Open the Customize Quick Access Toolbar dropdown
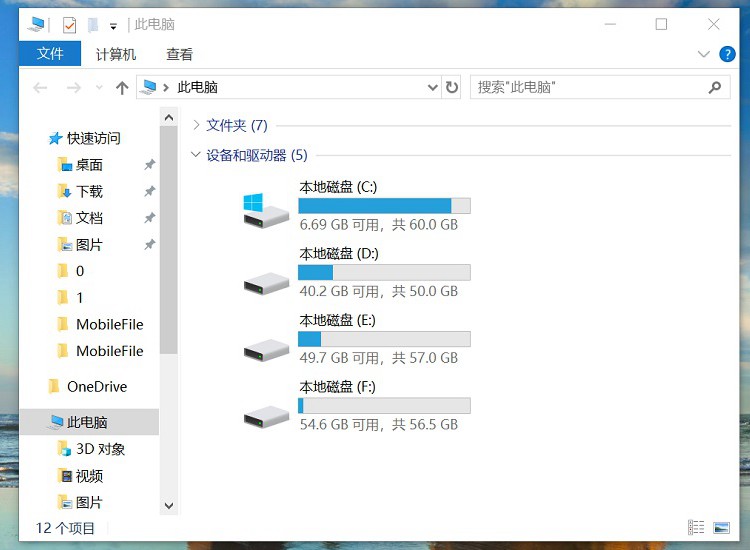This screenshot has height=550, width=750. 113,26
